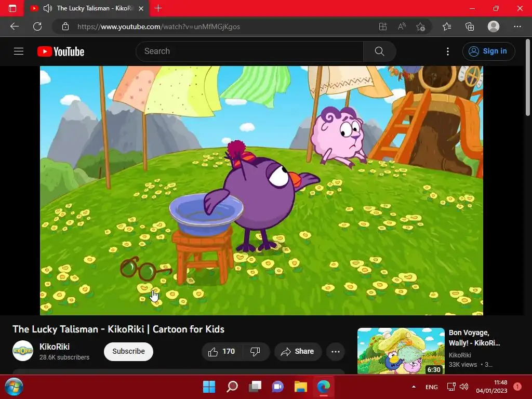Open the browser profile avatar
Viewport: 532px width, 399px height.
(494, 26)
